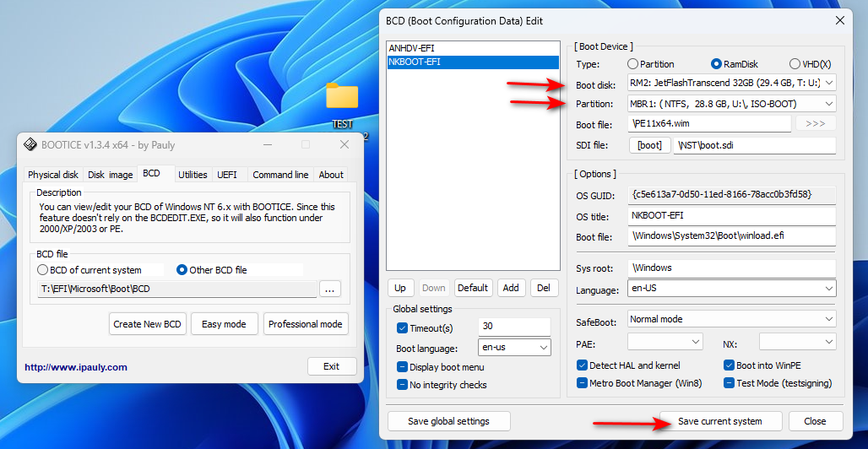Click Create New BCD button

tap(147, 324)
